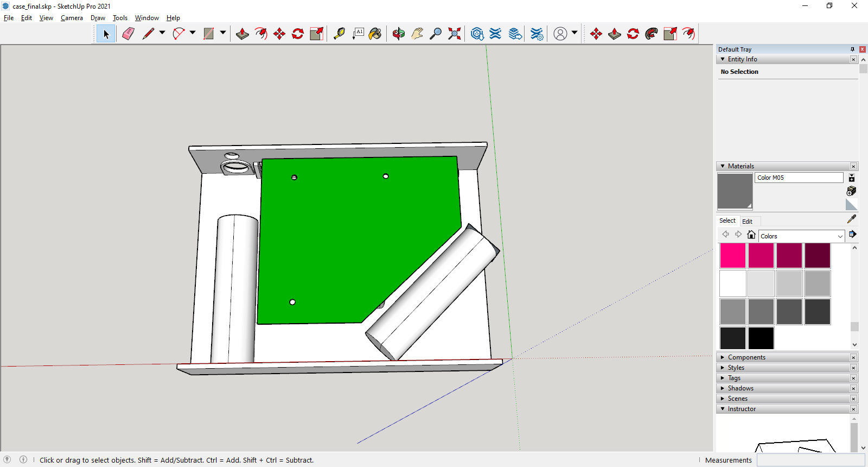Open the Shapes tool dropdown arrow
The image size is (868, 467).
pyautogui.click(x=223, y=33)
